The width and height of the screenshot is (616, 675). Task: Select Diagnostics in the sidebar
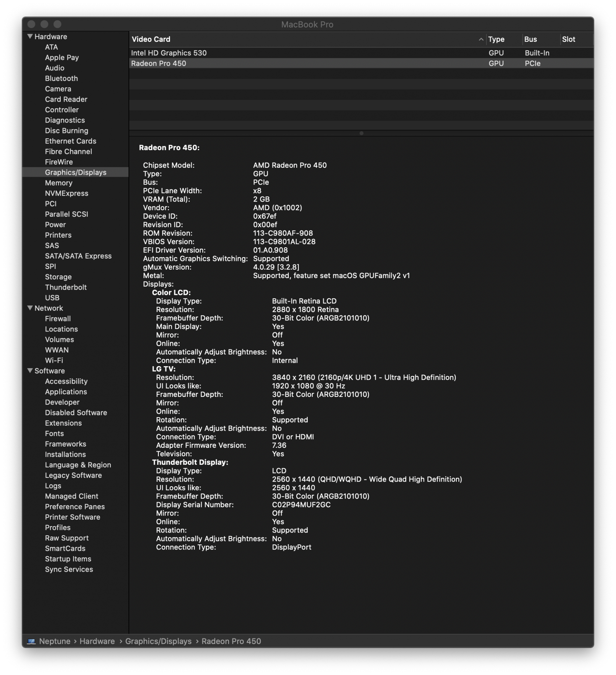point(65,120)
